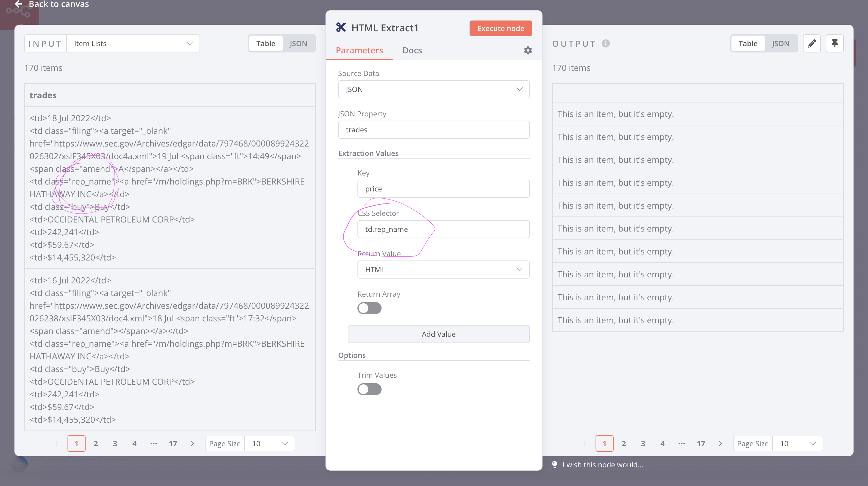Select JSON view in input panel
Viewport: 868px width, 486px height.
298,43
